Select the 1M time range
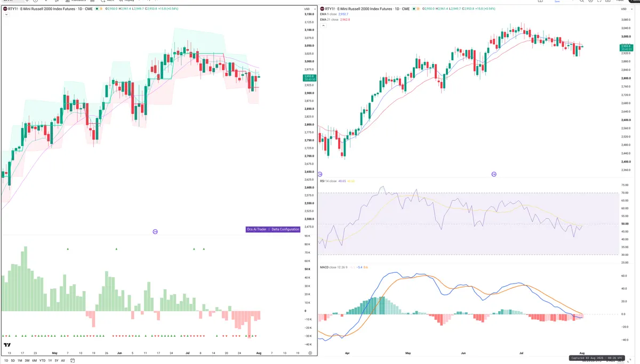The width and height of the screenshot is (640, 364). pos(20,360)
